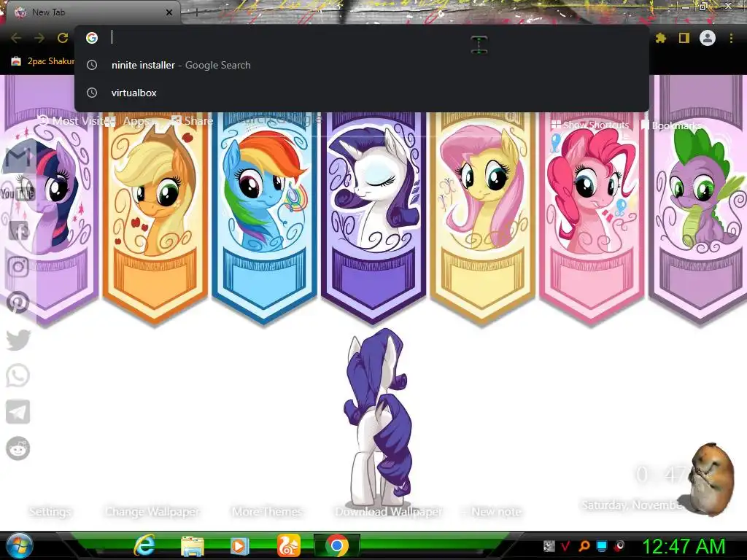Open the Extensions puzzle icon
The height and width of the screenshot is (560, 747).
coord(661,38)
